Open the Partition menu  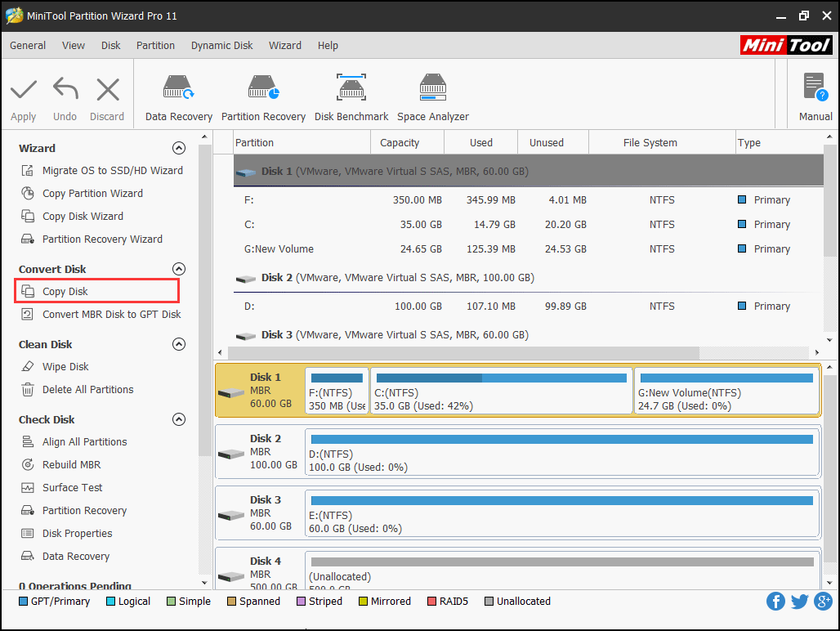pos(155,46)
